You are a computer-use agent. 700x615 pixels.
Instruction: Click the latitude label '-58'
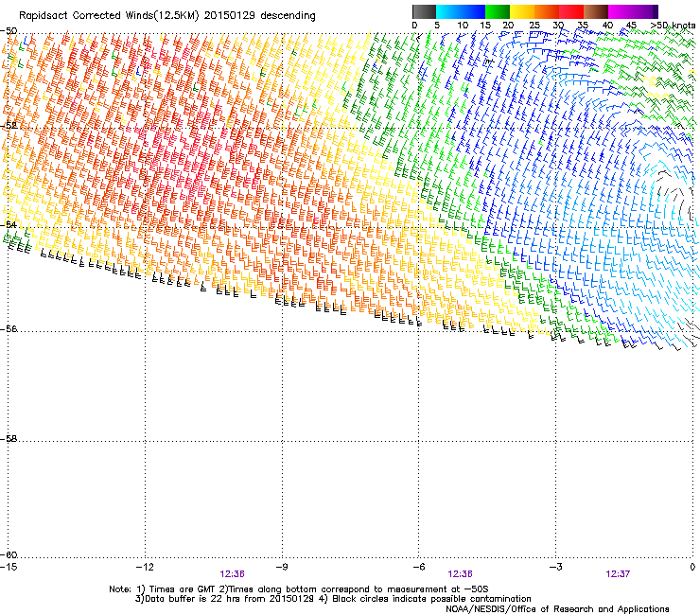[9, 439]
